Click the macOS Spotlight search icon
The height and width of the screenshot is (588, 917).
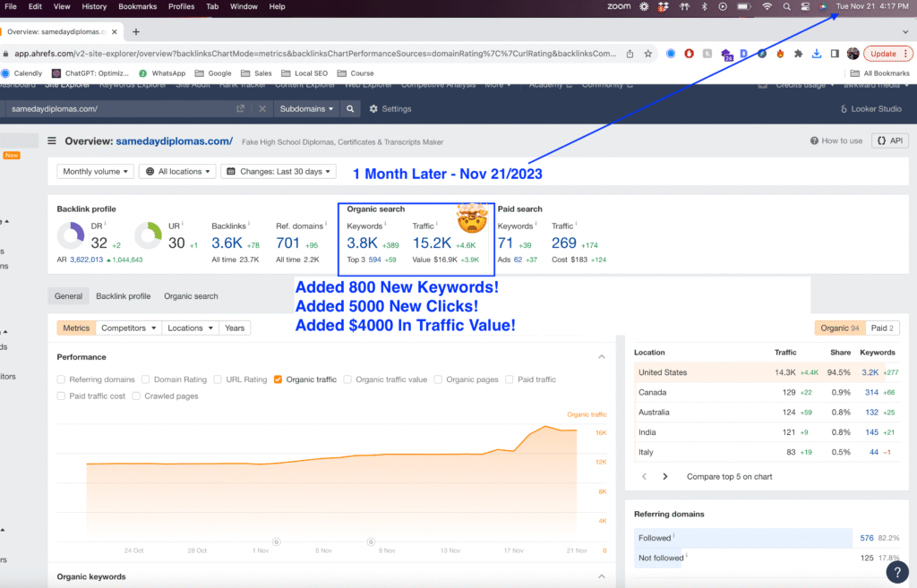(x=786, y=6)
